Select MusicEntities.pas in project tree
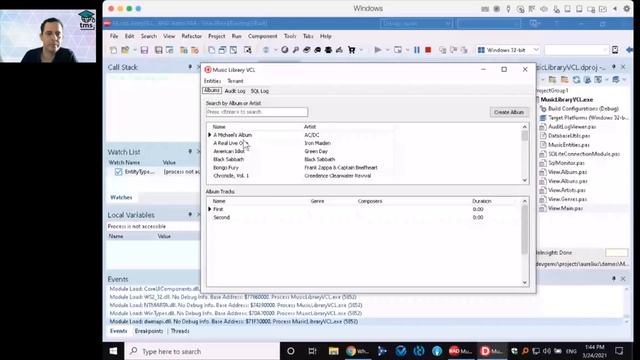Screen dimensions: 640x360 pyautogui.click(x=569, y=144)
